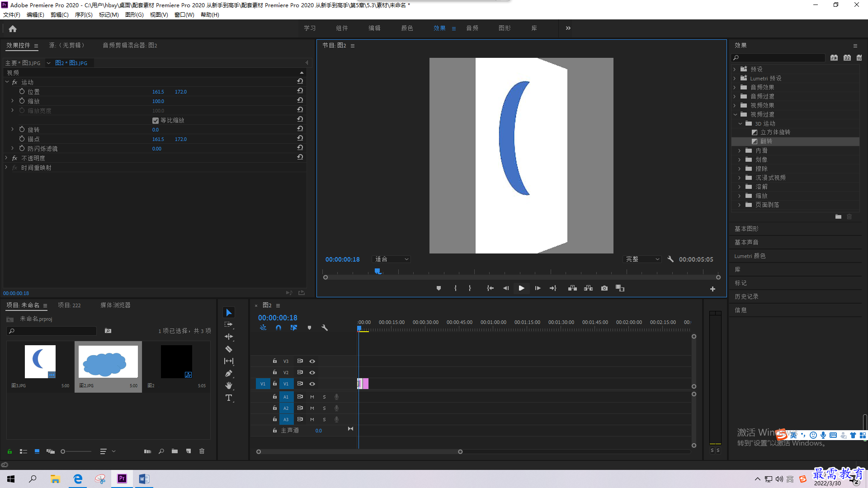The width and height of the screenshot is (868, 488).
Task: Click the effects search field
Action: coord(778,58)
